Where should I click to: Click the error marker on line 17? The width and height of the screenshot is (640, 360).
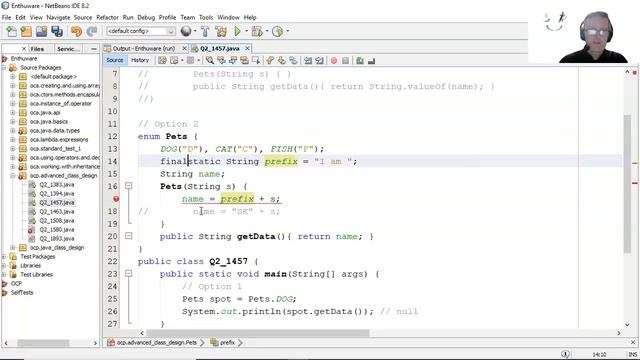pos(116,199)
